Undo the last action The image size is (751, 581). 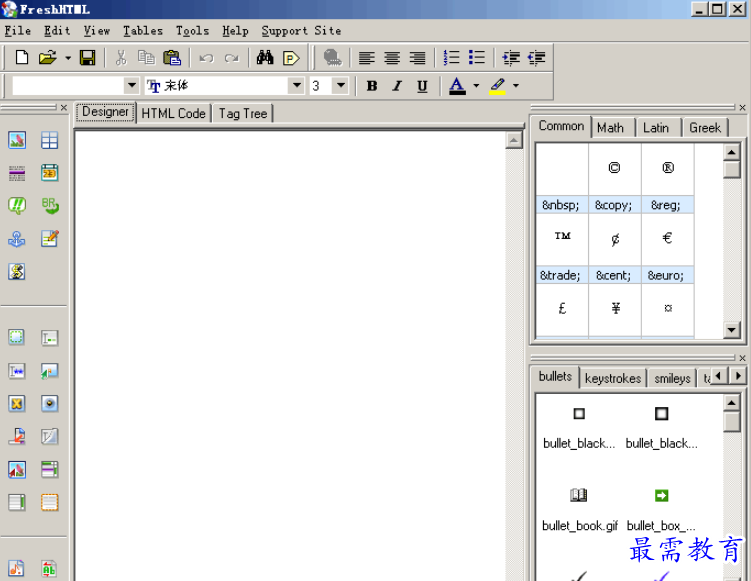(x=206, y=58)
